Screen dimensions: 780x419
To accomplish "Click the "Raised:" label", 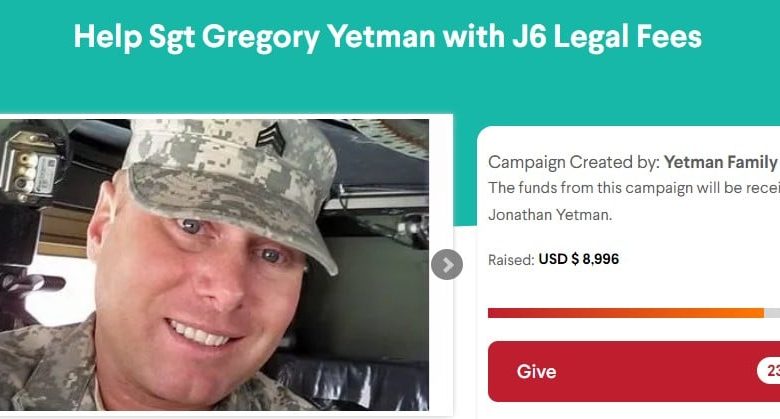I will click(x=511, y=260).
